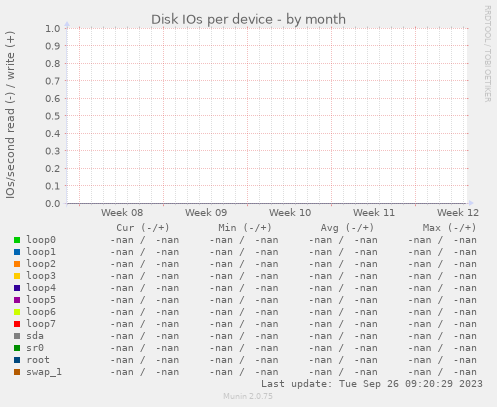Select the loop4 legend label
The width and height of the screenshot is (497, 407).
click(41, 288)
